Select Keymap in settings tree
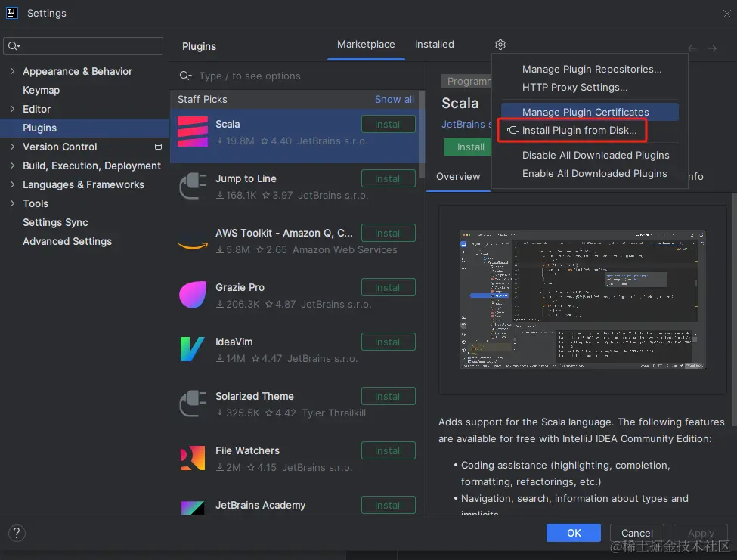Image resolution: width=737 pixels, height=560 pixels. click(x=41, y=90)
